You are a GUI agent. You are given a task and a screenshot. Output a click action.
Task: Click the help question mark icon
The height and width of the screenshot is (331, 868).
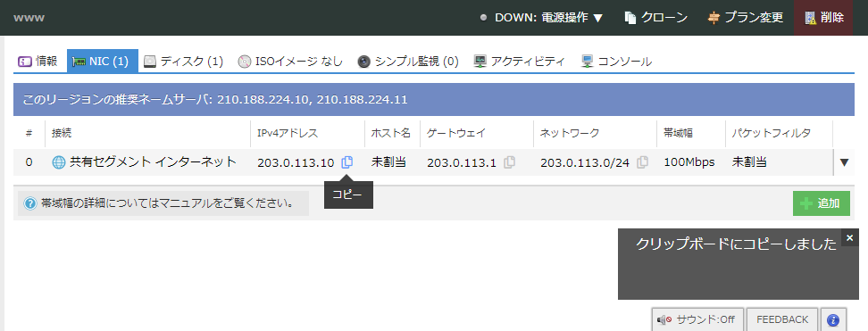pyautogui.click(x=30, y=203)
